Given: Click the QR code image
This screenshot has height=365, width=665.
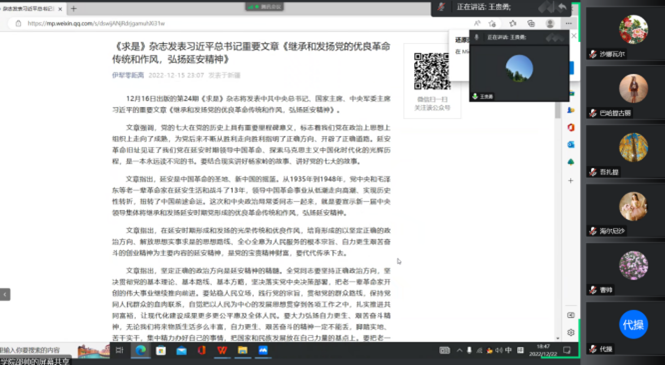Looking at the screenshot, I should 432,71.
